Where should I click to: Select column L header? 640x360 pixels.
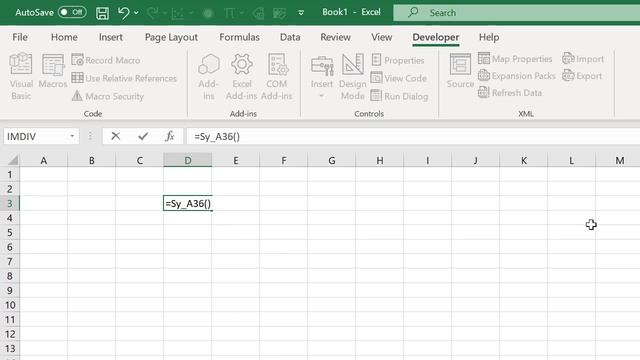point(571,160)
